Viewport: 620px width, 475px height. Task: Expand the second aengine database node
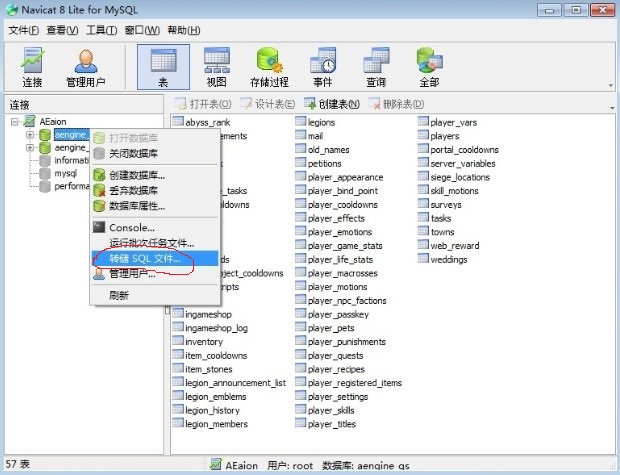[30, 148]
